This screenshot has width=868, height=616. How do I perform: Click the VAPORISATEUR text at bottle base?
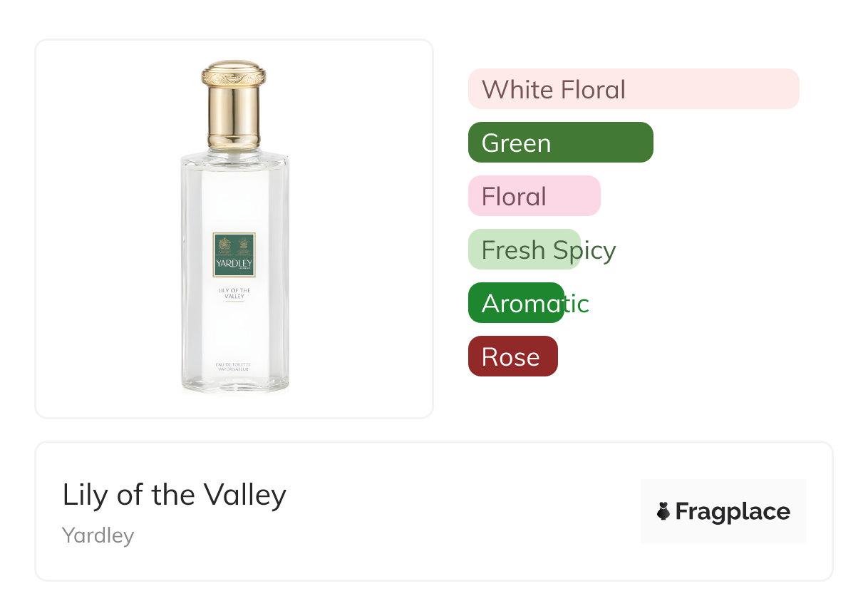(x=234, y=369)
